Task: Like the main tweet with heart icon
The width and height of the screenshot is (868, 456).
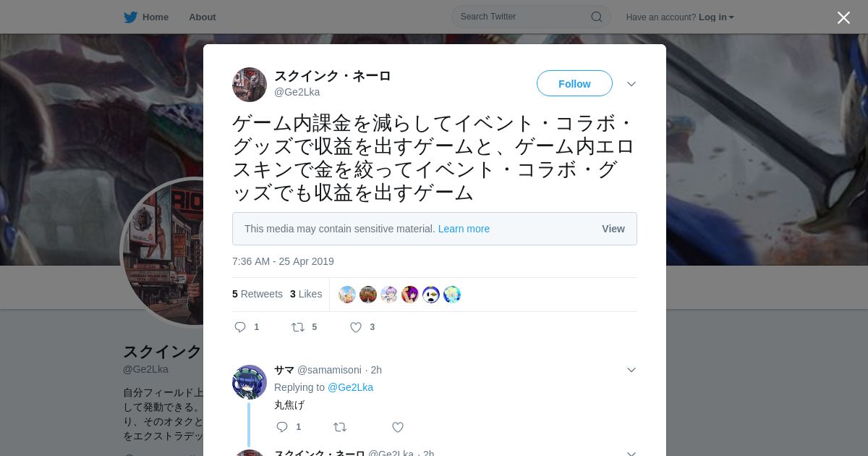Action: (356, 327)
